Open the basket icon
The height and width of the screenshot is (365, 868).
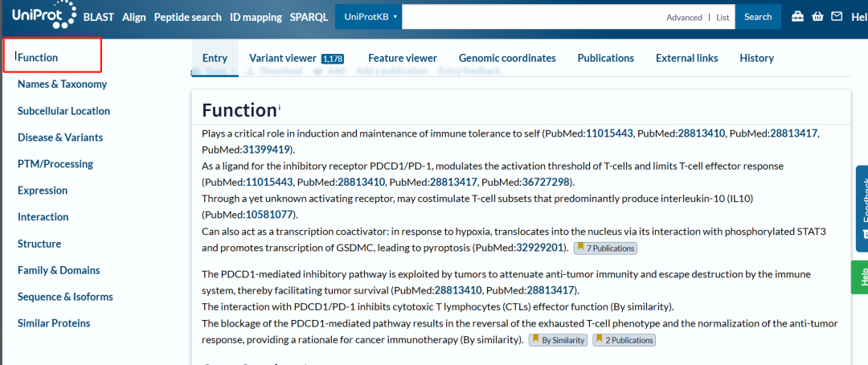tap(817, 17)
